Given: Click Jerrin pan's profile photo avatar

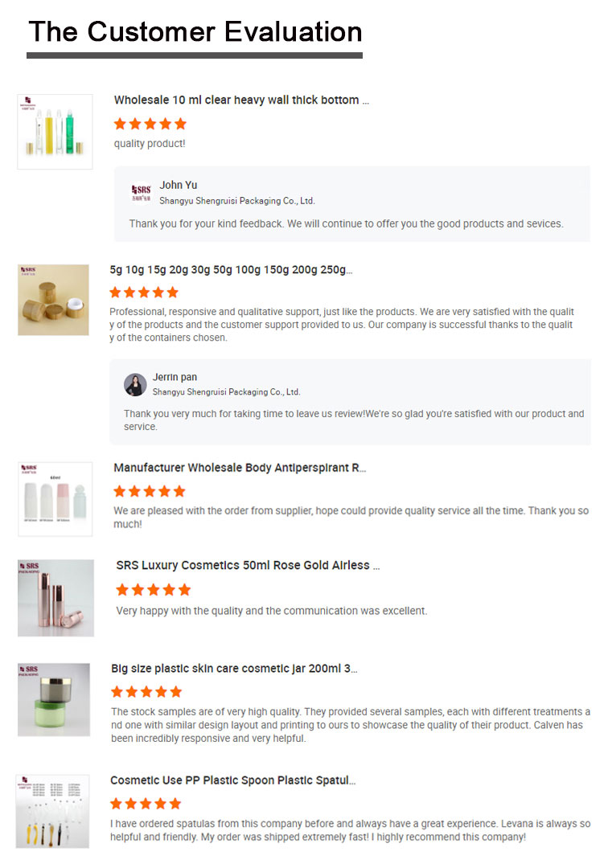Looking at the screenshot, I should [x=135, y=385].
